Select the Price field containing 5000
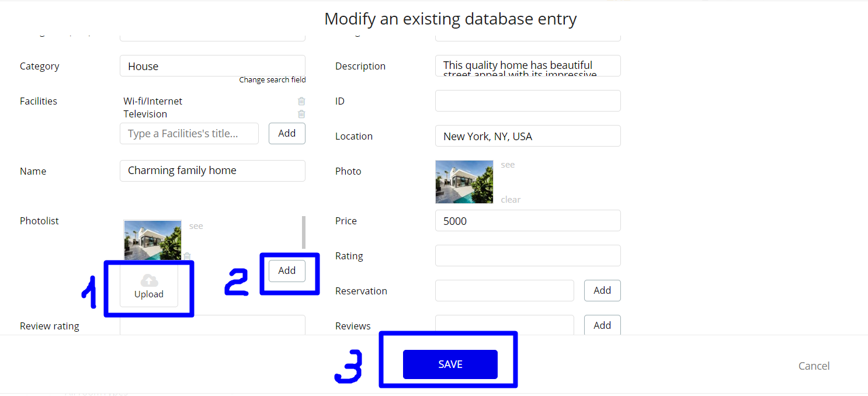This screenshot has width=868, height=396. [528, 221]
